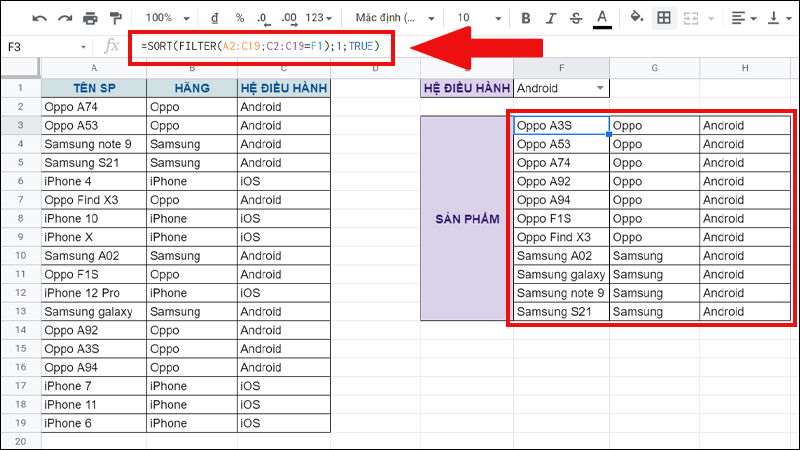Click the increase decimal places icon
Image resolution: width=800 pixels, height=450 pixels.
pos(289,18)
